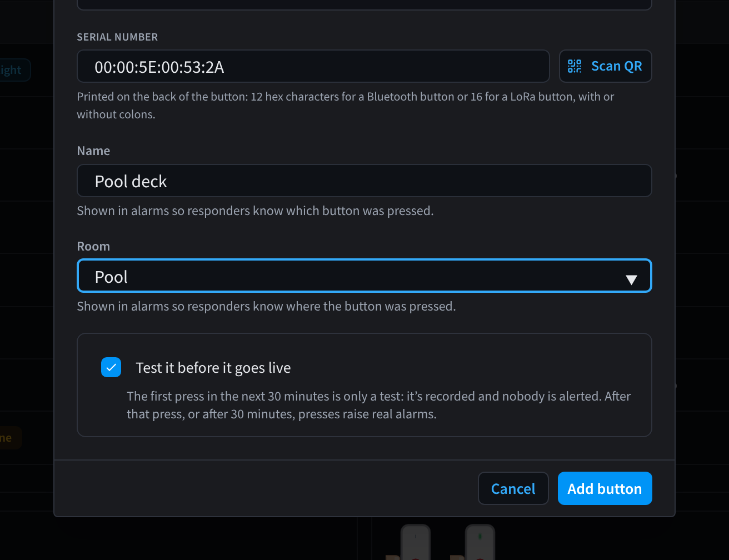Click the hint "which button was pressed"
The image size is (729, 560).
255,211
